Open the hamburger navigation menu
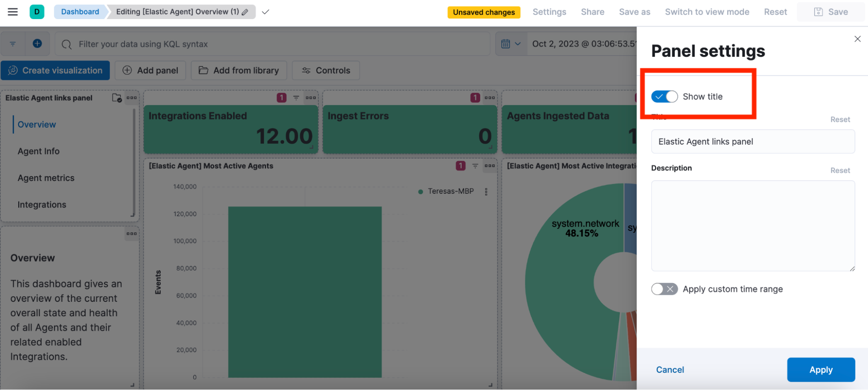The image size is (868, 390). [13, 12]
